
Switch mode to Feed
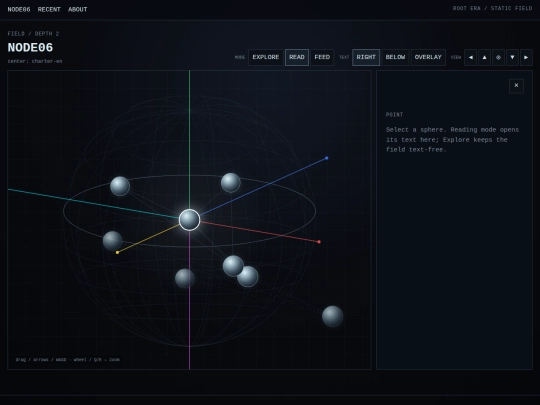click(x=322, y=58)
